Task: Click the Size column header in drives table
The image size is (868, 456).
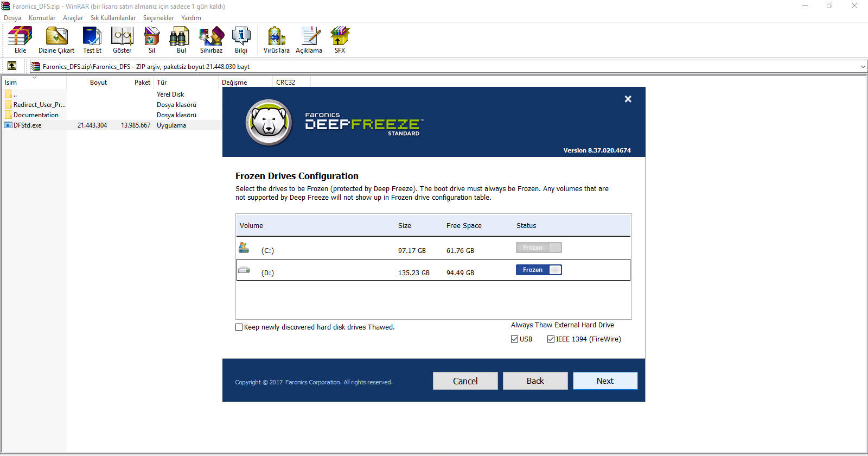Action: [405, 226]
